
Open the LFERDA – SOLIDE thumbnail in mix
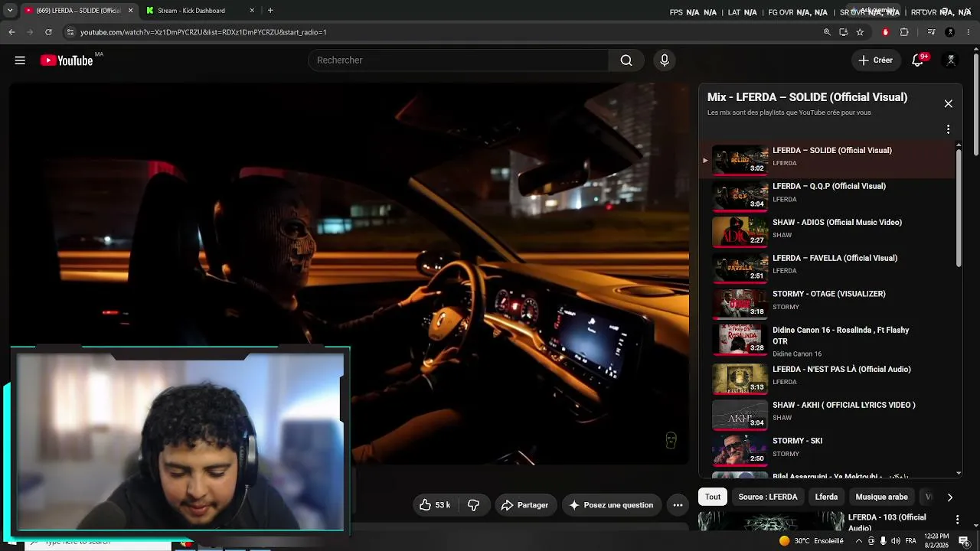[740, 160]
